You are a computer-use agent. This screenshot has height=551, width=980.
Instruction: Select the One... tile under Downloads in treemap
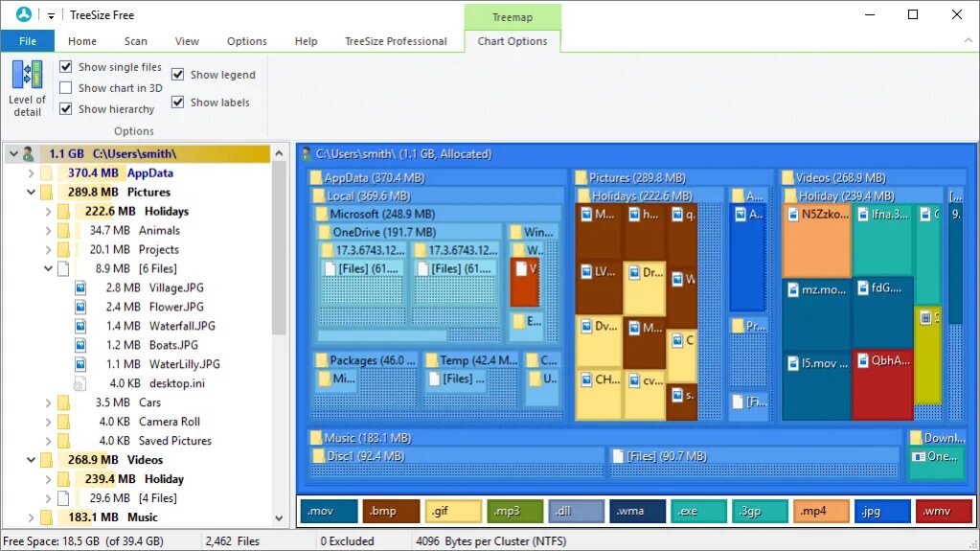coord(936,464)
